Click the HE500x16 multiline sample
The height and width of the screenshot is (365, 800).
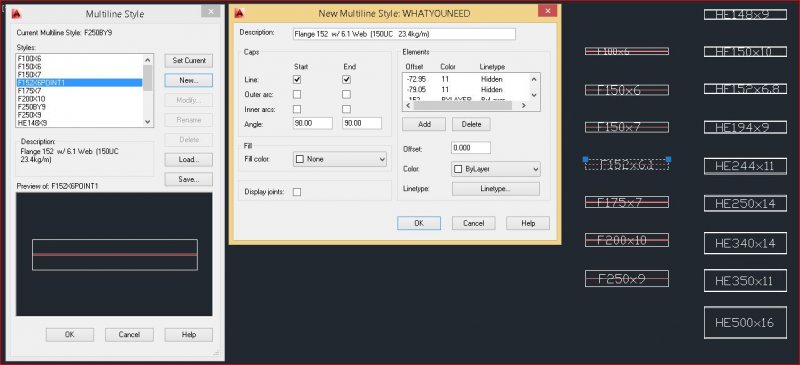tap(745, 322)
